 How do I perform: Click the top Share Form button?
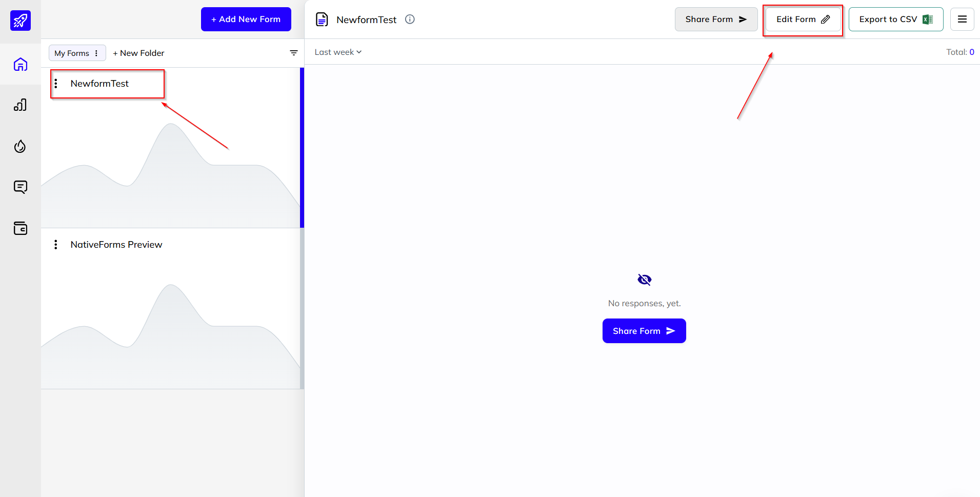716,19
